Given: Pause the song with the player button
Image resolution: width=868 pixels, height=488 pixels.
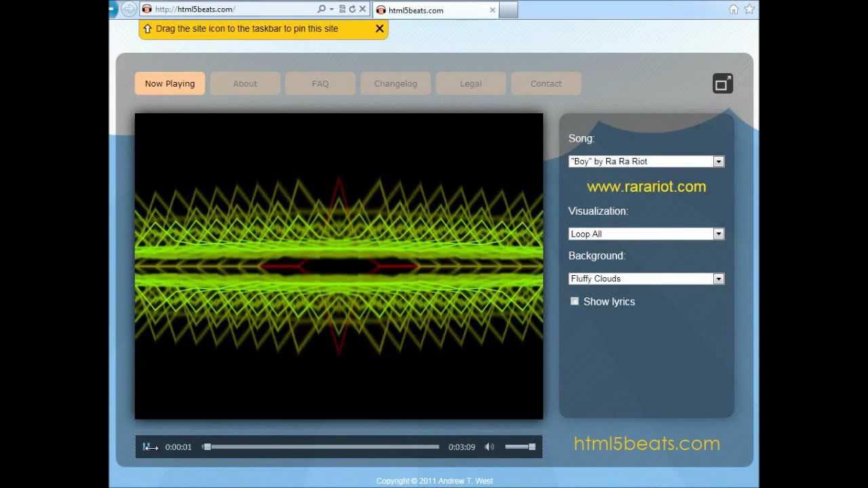Looking at the screenshot, I should (x=146, y=447).
